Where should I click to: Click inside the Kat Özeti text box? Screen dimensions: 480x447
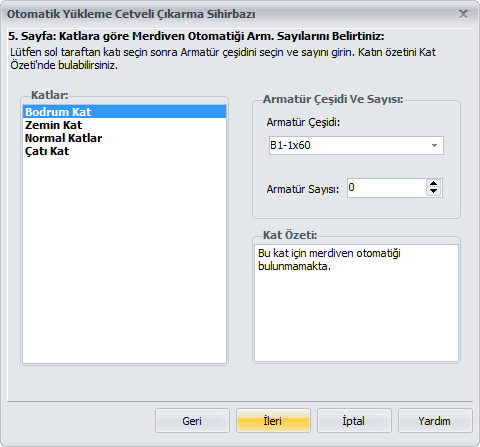tap(356, 303)
